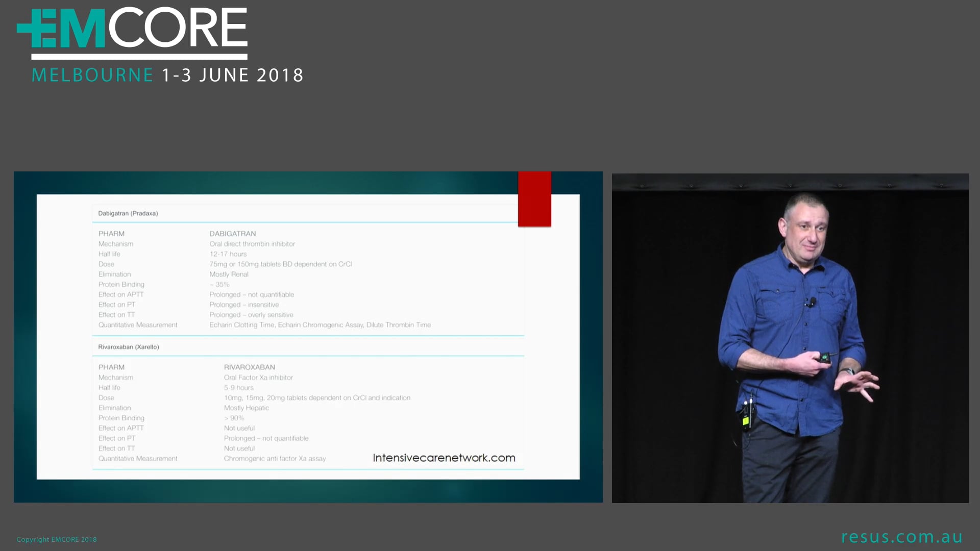980x551 pixels.
Task: Click the Mostly Renal elimination entry
Action: (229, 274)
